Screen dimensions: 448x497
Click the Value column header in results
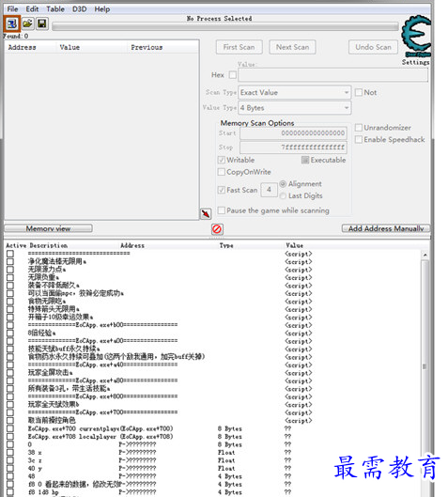70,48
